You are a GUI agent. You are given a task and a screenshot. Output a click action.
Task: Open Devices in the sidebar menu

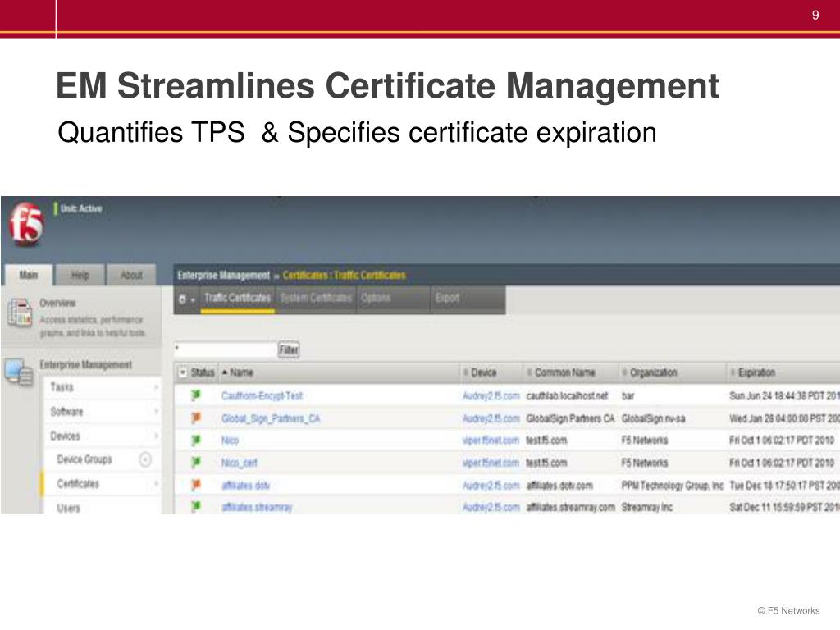66,436
